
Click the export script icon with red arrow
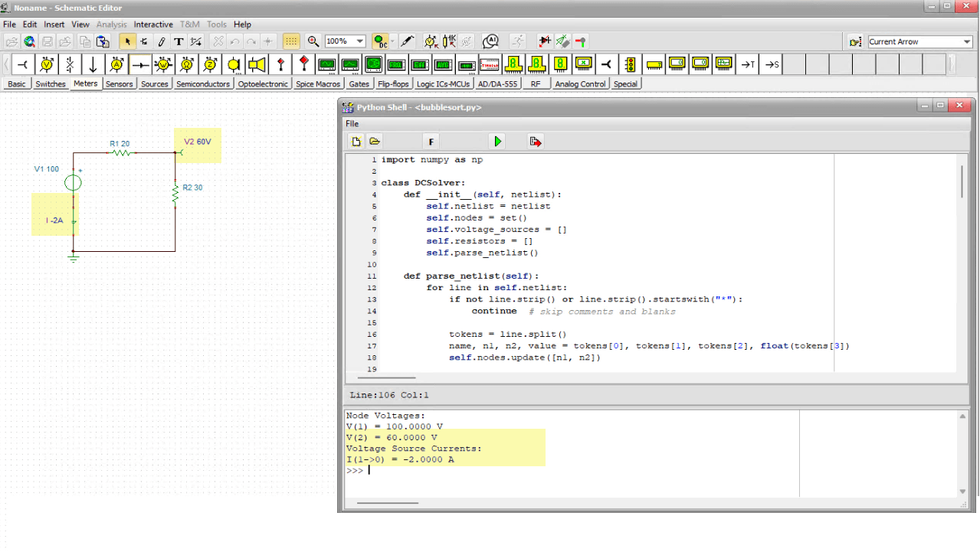[535, 141]
